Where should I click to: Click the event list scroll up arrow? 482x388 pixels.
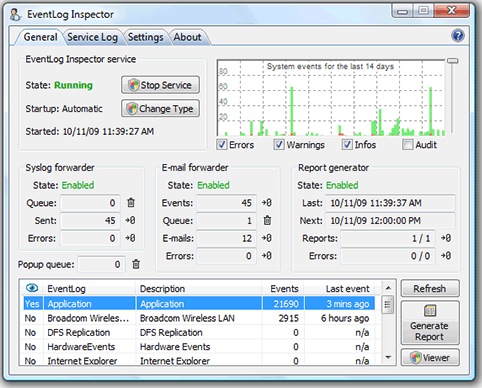click(388, 288)
